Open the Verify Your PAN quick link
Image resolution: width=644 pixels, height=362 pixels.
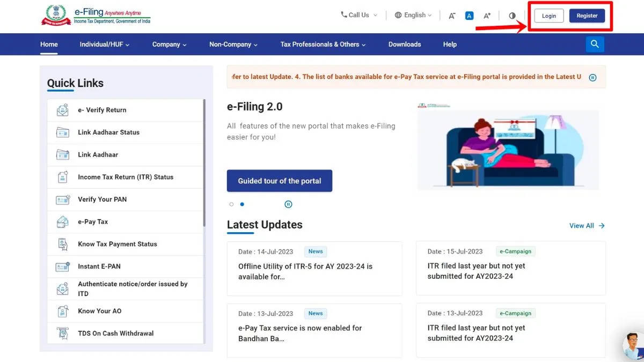coord(126,200)
